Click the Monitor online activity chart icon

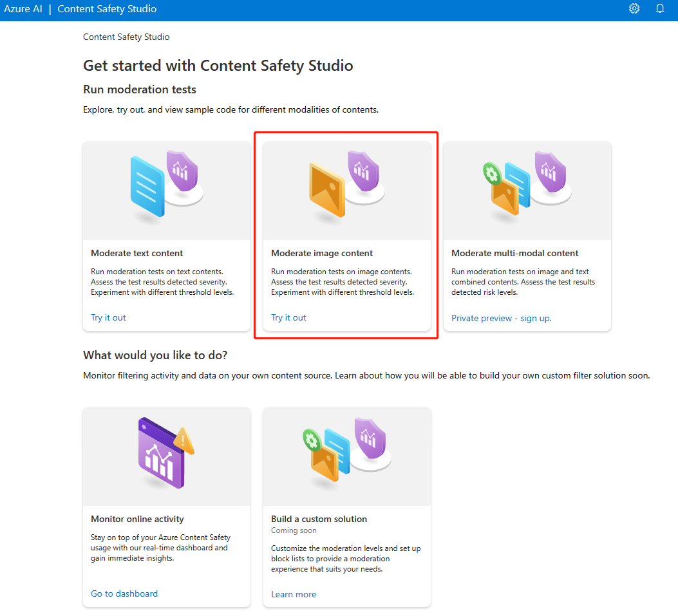coord(162,453)
